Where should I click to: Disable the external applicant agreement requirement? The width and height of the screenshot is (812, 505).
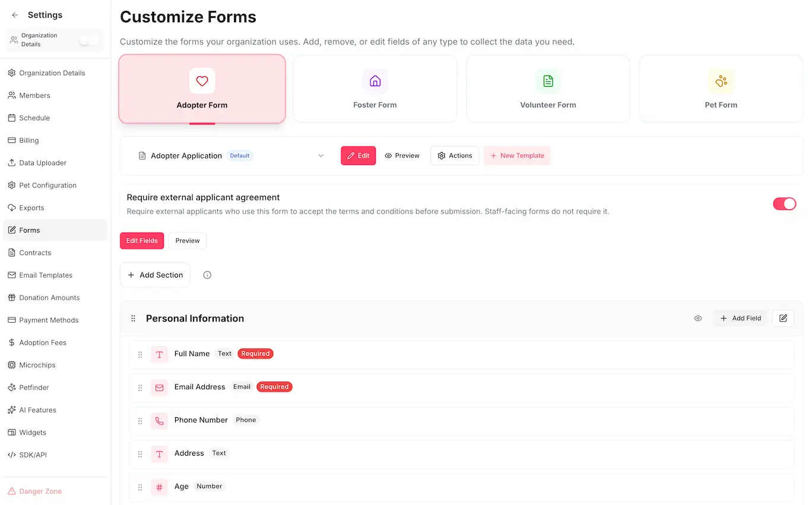point(785,204)
